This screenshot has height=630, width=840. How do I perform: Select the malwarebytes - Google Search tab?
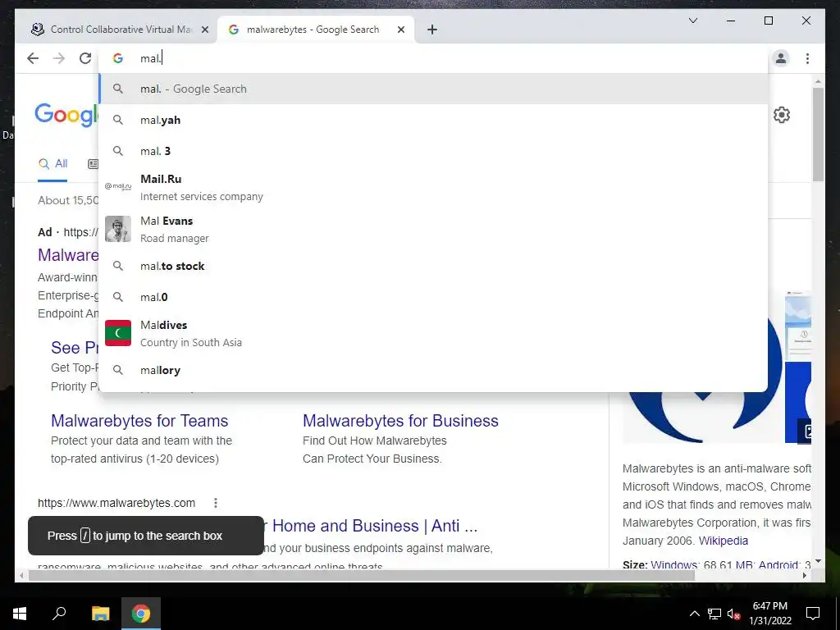(315, 30)
